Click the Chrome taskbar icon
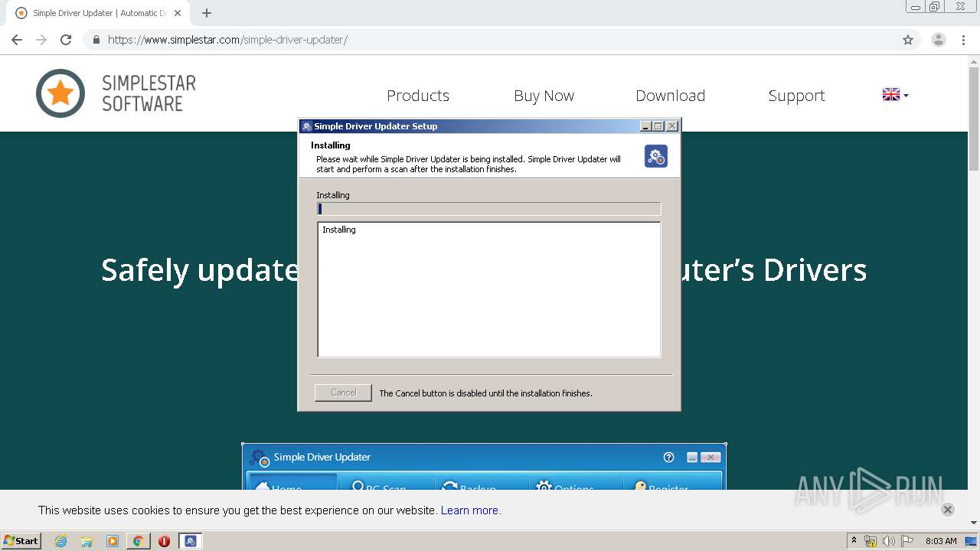 coord(138,541)
